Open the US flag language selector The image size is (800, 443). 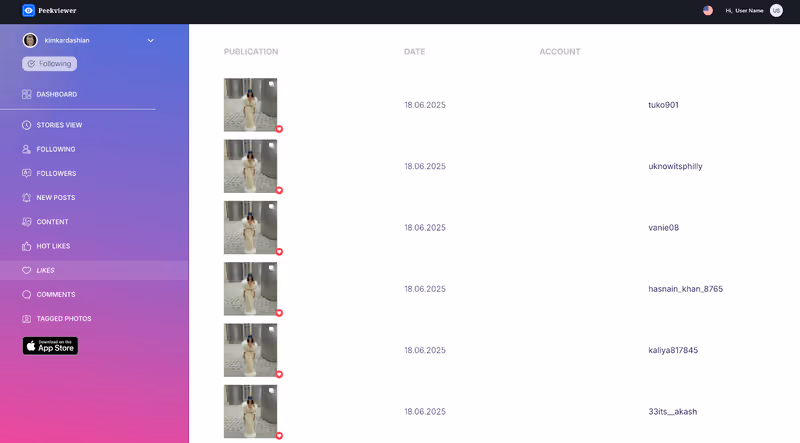click(708, 10)
